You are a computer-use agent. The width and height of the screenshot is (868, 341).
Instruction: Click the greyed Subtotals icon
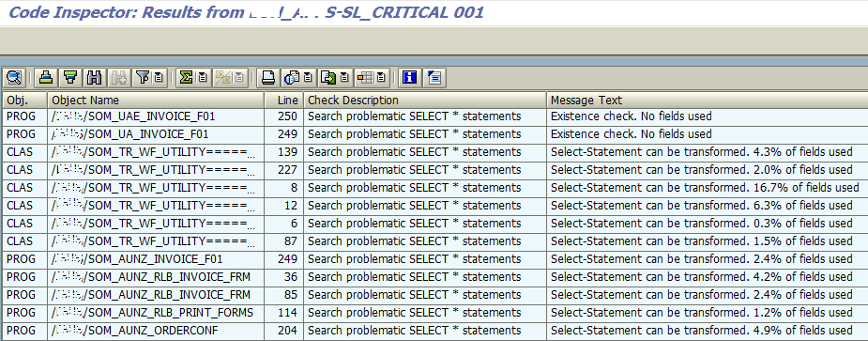click(x=222, y=78)
